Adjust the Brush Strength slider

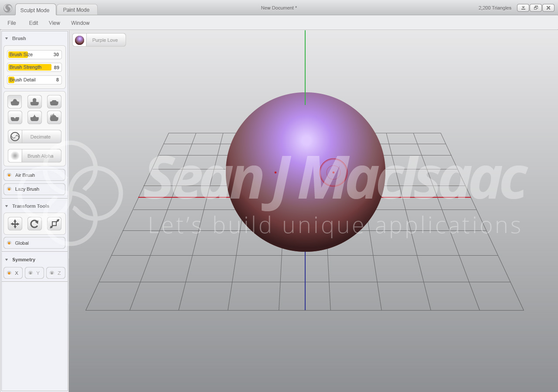click(34, 68)
